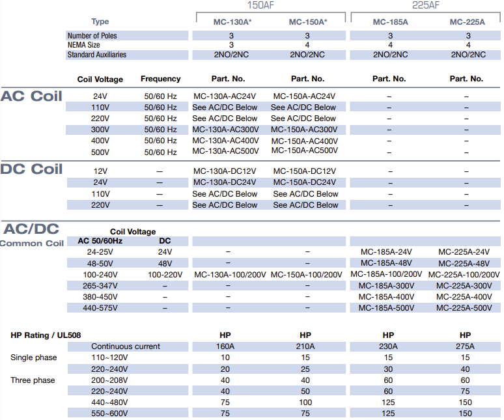Click the 440~480V three phase voltage
The image size is (504, 420).
[x=109, y=402]
